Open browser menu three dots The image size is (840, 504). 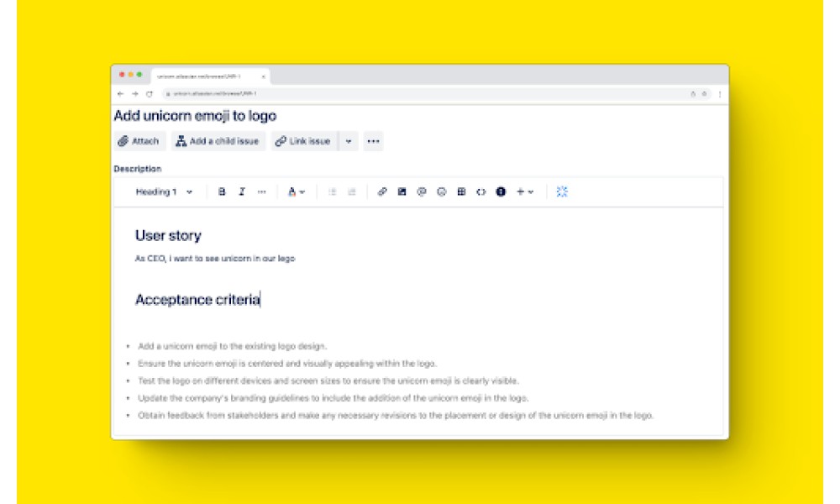coord(720,94)
